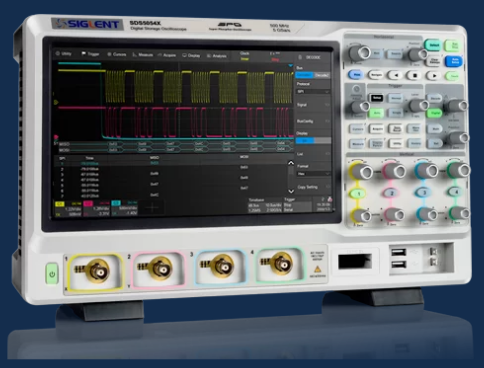Hit the Navigate button
The width and height of the screenshot is (484, 368).
pos(376,75)
